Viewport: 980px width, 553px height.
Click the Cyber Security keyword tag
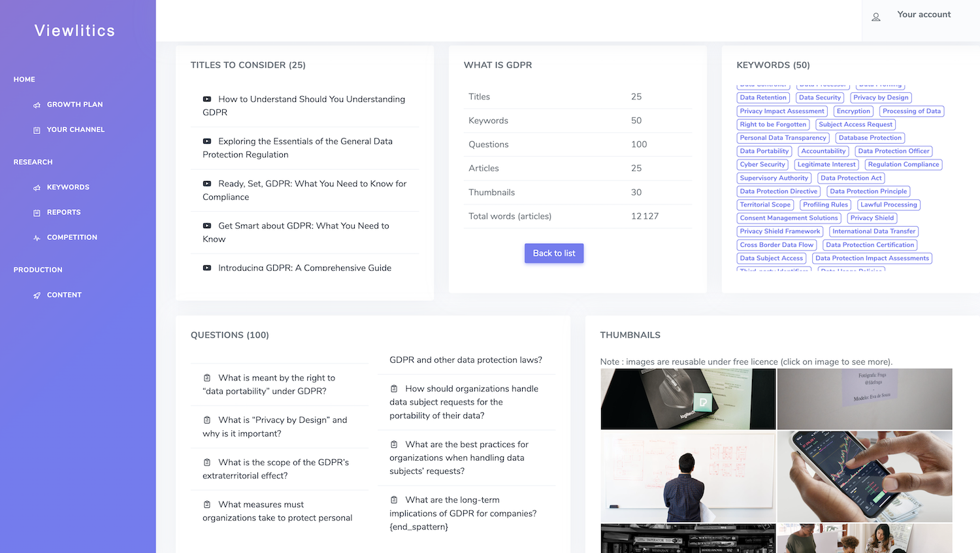(x=762, y=165)
